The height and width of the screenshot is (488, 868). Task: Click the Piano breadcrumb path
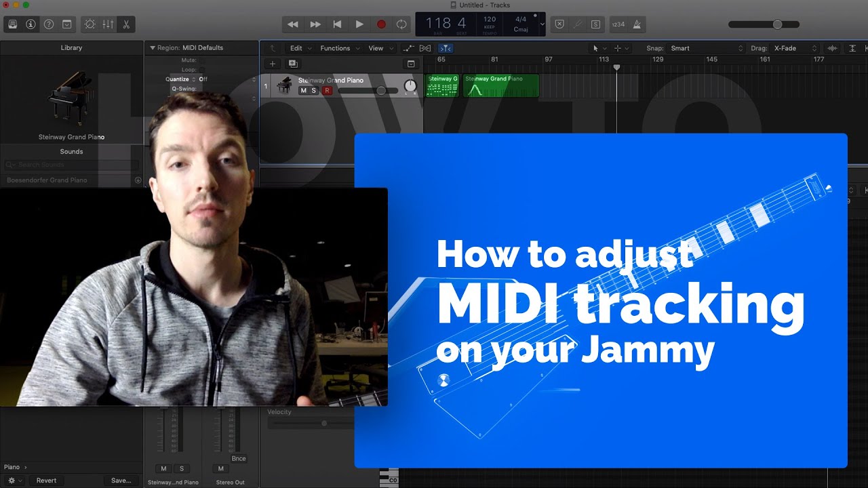(x=12, y=467)
